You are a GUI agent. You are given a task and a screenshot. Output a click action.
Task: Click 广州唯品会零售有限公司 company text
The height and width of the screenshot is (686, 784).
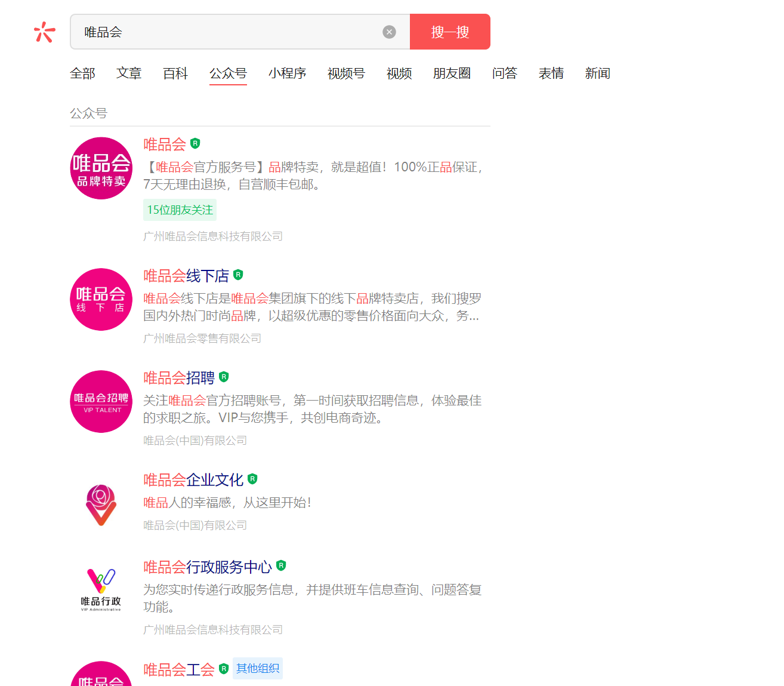click(x=202, y=339)
